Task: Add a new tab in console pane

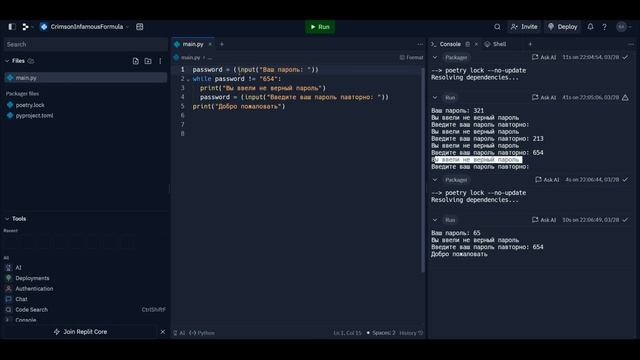Action: 530,44
